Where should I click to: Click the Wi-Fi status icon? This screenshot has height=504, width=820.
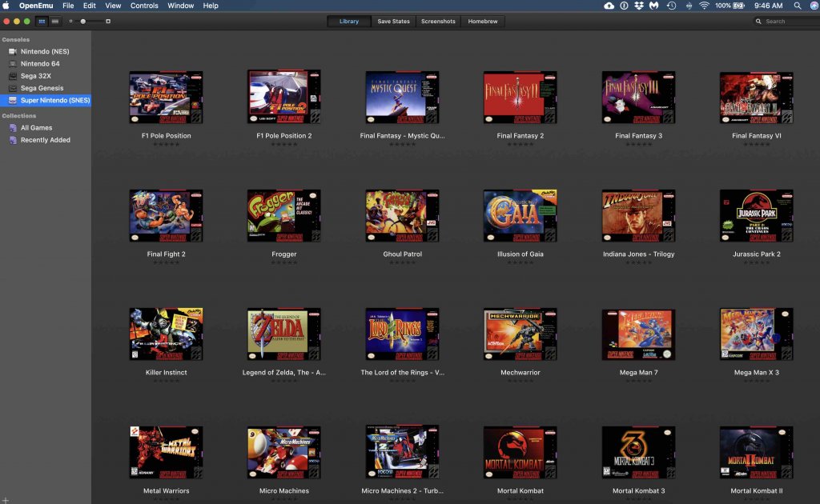click(x=704, y=6)
